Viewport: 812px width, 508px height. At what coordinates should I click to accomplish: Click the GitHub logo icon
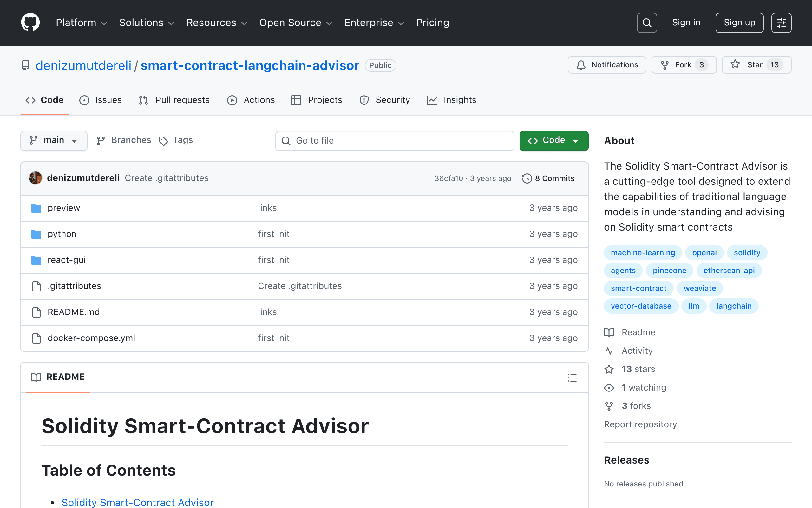click(30, 23)
